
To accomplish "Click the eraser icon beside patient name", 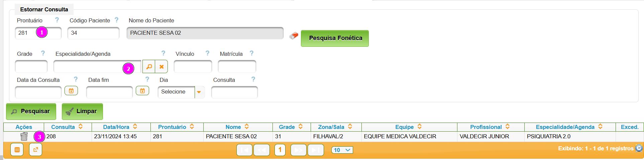I will click(x=294, y=36).
